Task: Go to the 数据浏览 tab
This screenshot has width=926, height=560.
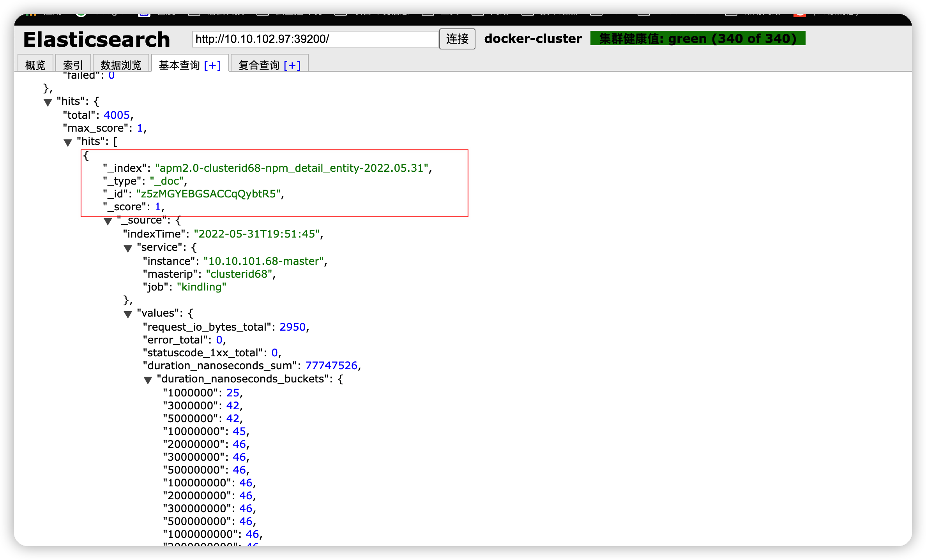Action: pos(121,65)
